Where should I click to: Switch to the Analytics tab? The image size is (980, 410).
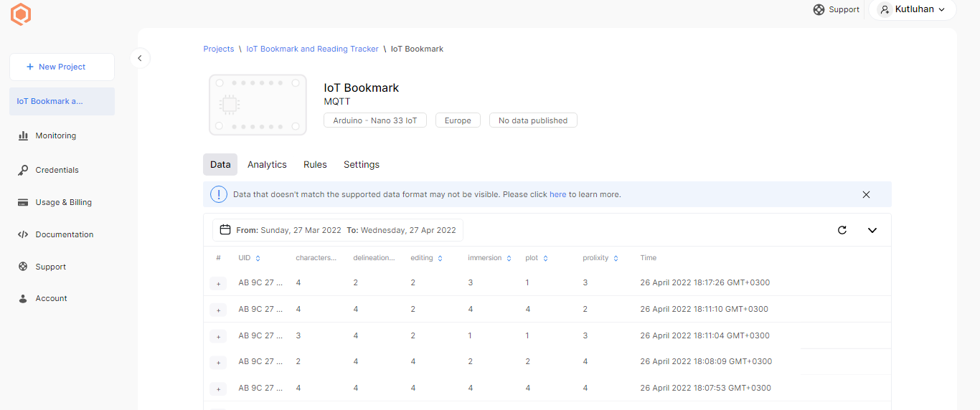pos(267,164)
